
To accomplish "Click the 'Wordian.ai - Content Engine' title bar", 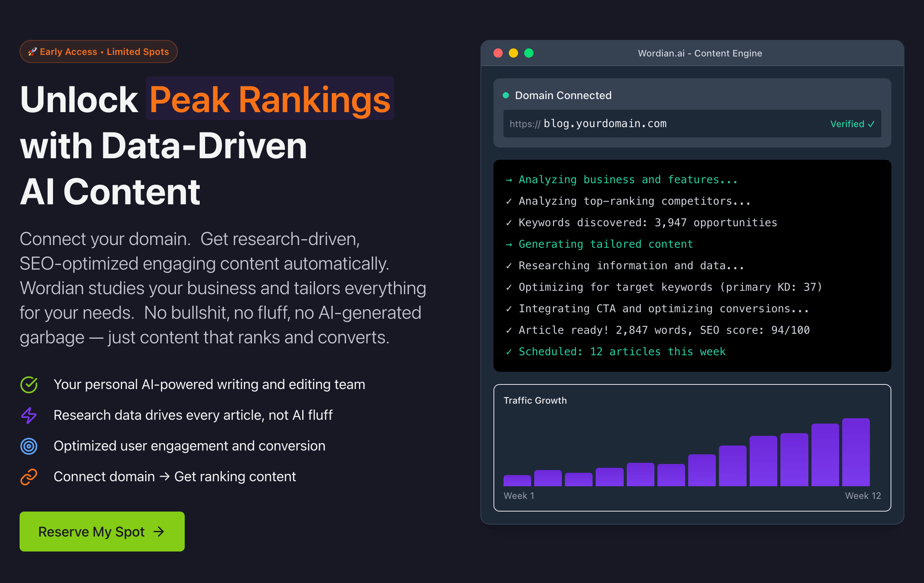I will point(700,53).
